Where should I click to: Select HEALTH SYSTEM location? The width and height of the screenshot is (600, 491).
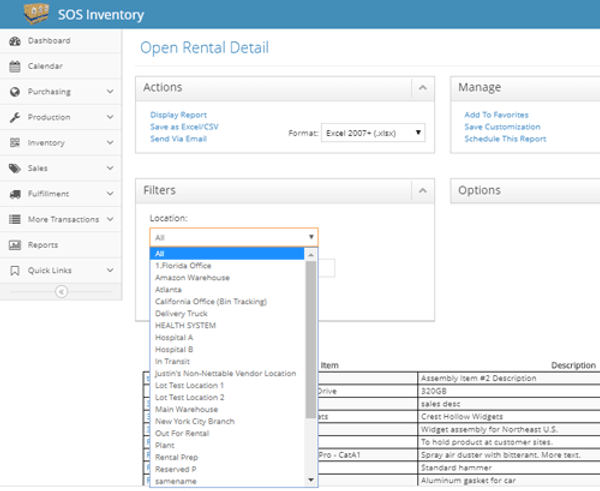pos(227,325)
